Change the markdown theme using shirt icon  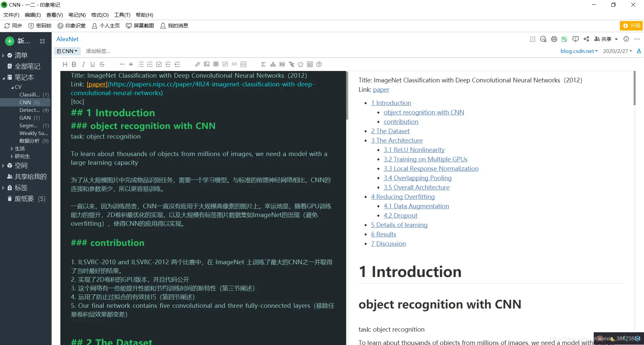pyautogui.click(x=301, y=64)
